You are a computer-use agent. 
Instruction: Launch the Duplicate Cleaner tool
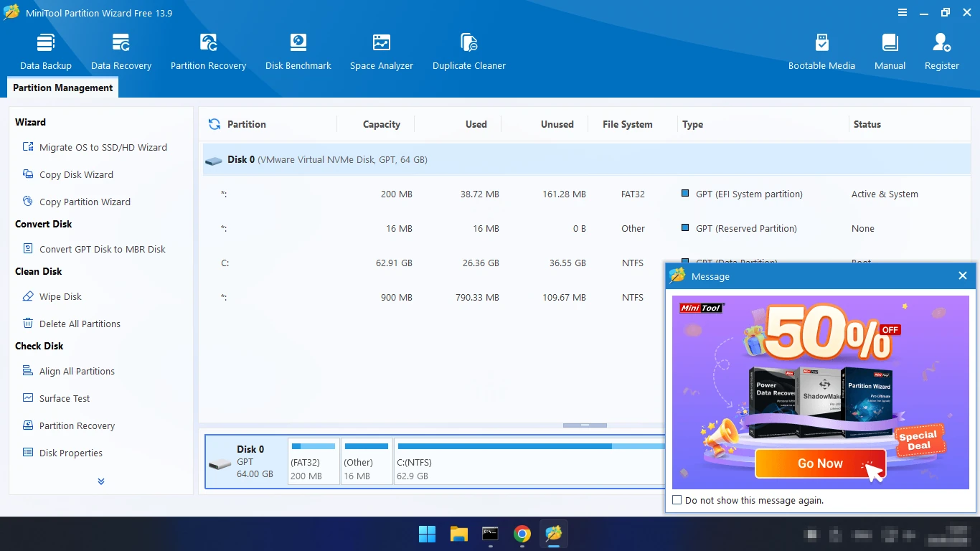(469, 52)
